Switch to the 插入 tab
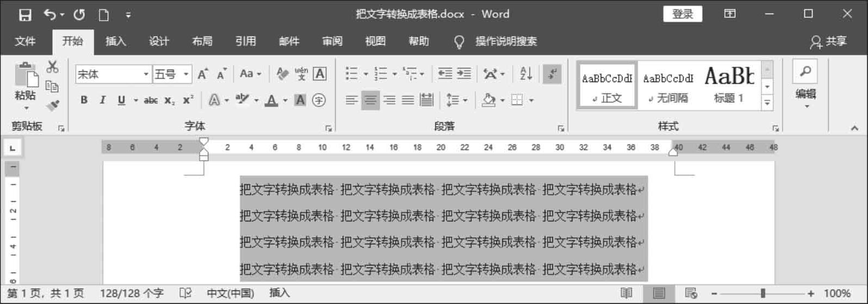The height and width of the screenshot is (304, 868). pyautogui.click(x=115, y=41)
